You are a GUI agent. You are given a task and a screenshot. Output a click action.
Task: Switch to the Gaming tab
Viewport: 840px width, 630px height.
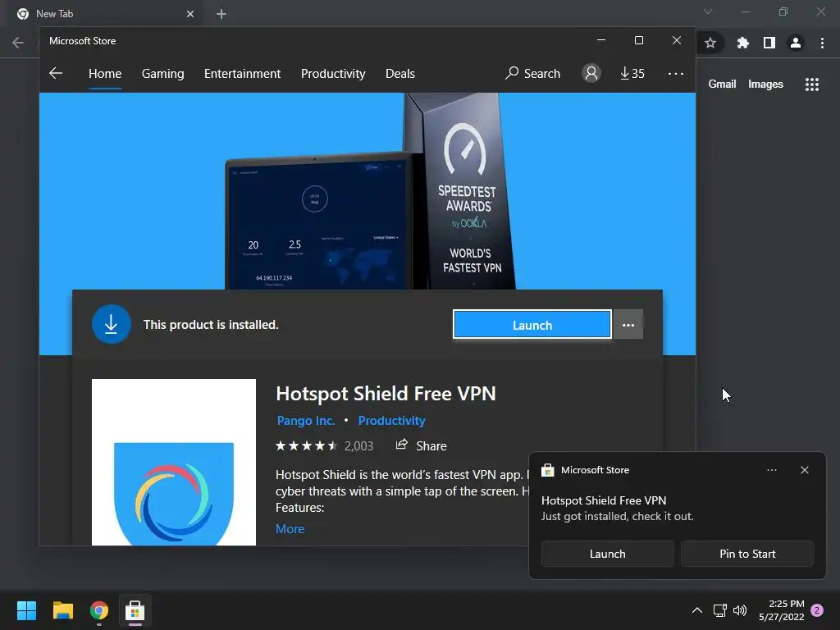[163, 73]
